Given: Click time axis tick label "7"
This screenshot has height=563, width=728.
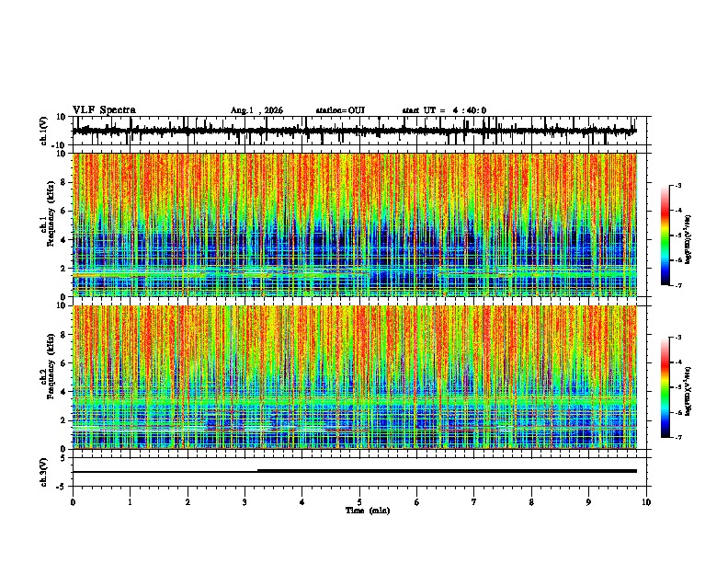Looking at the screenshot, I should click(x=474, y=502).
